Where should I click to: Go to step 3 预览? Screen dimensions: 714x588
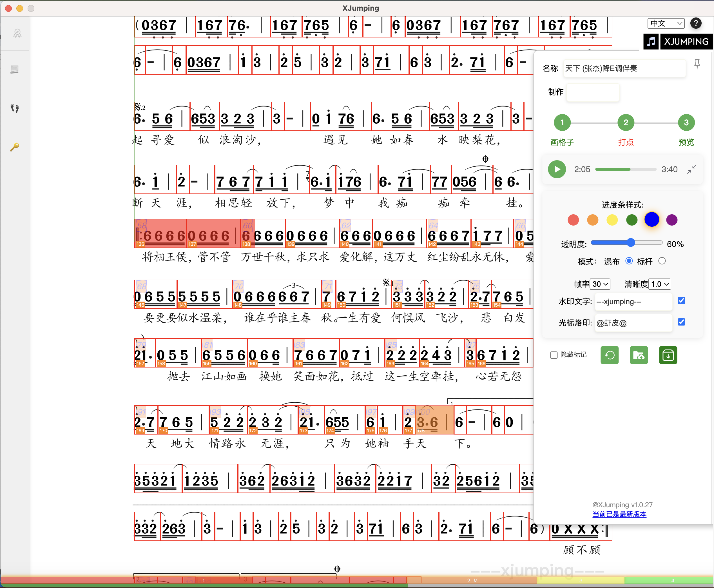coord(686,122)
